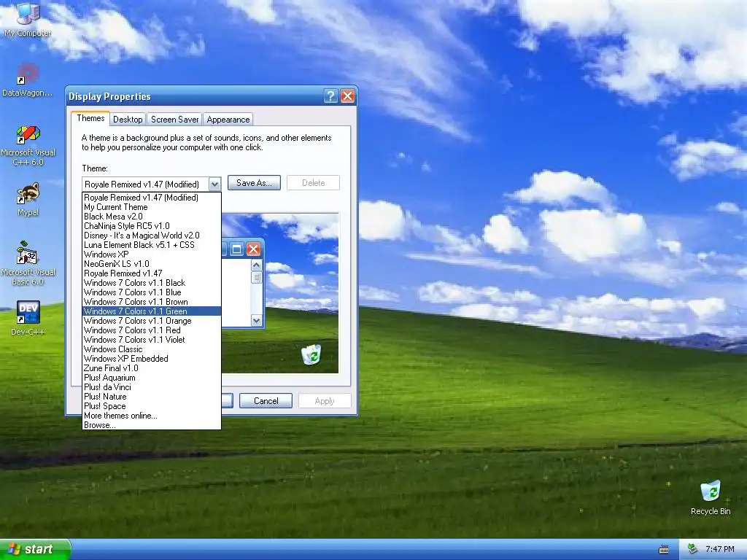
Task: Pick the Plus! Space theme
Action: click(152, 406)
